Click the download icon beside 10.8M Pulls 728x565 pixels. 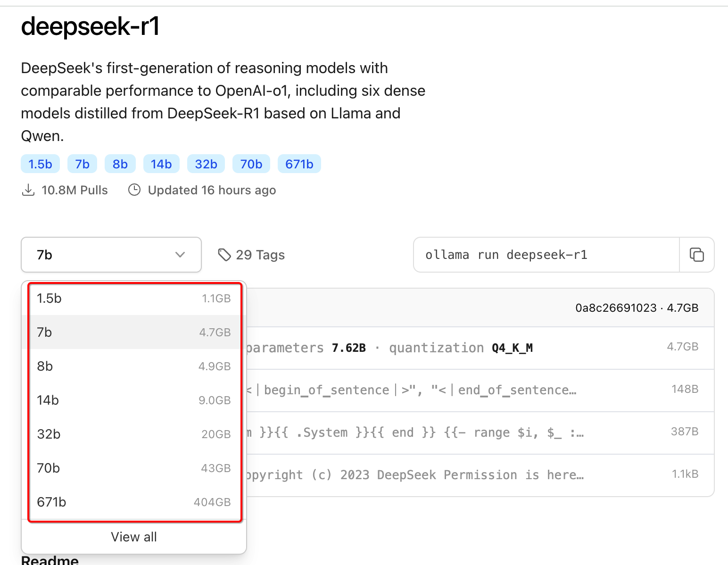pos(28,190)
